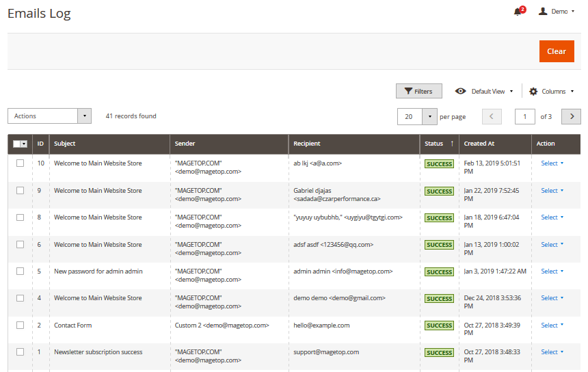
Task: Select checkbox for email ID 10
Action: (x=20, y=163)
